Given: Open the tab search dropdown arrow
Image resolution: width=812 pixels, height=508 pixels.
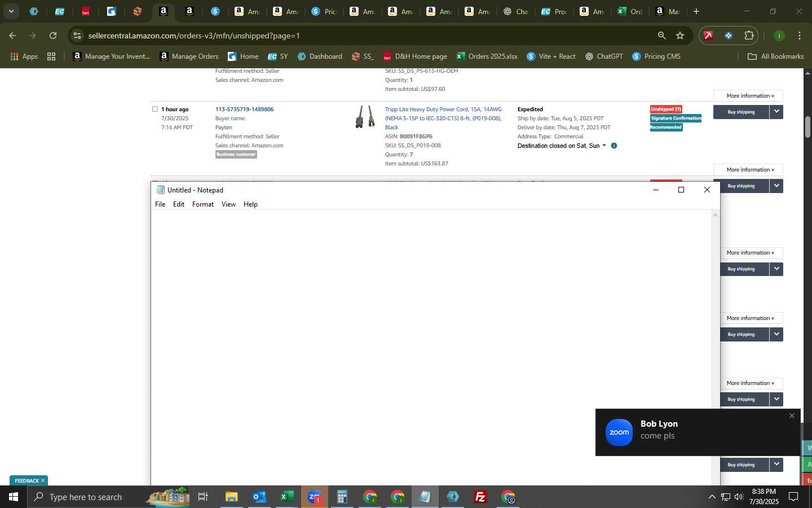Looking at the screenshot, I should coord(11,11).
